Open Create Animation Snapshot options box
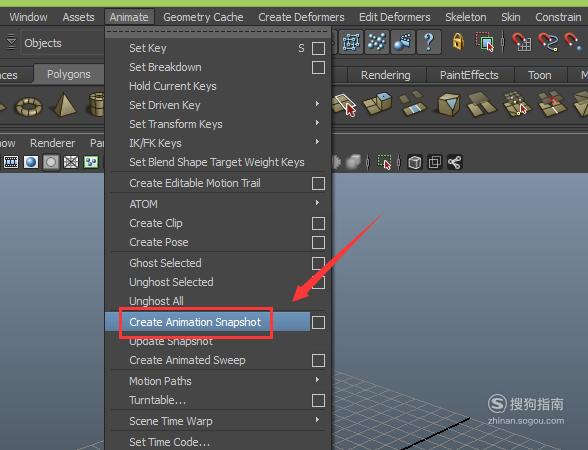Image resolution: width=588 pixels, height=450 pixels. tap(318, 322)
